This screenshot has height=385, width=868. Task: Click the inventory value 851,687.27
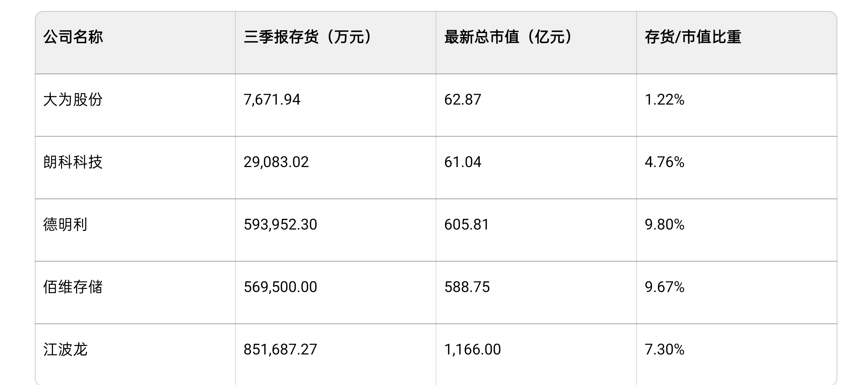tap(281, 350)
